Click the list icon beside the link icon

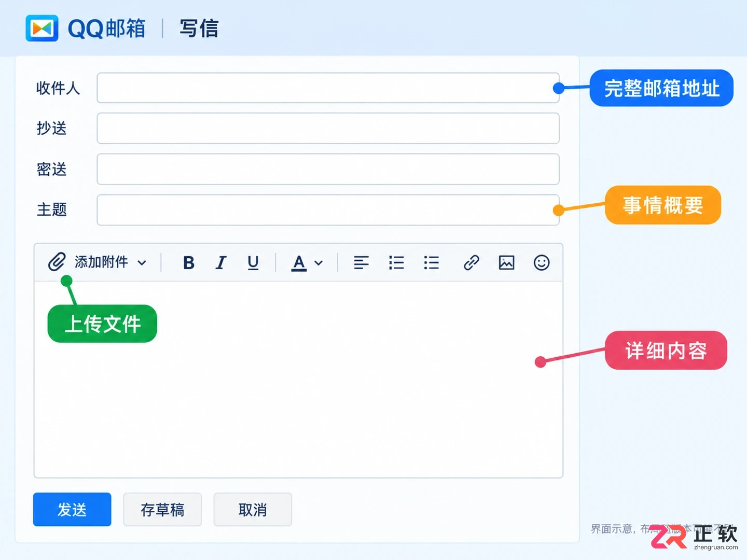point(431,263)
